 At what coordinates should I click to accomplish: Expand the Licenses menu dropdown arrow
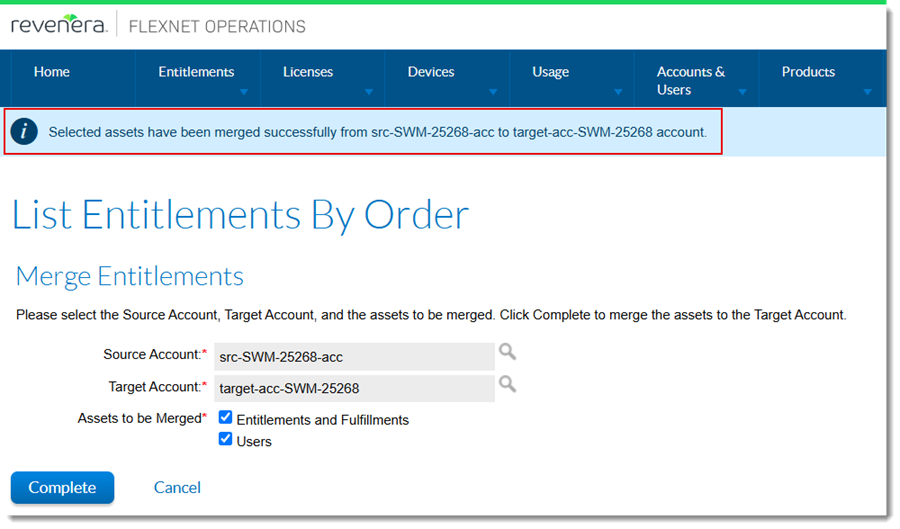pyautogui.click(x=368, y=92)
